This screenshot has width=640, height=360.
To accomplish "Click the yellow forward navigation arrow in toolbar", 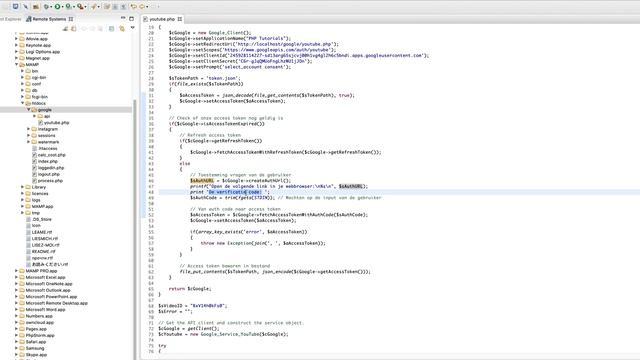I will (142, 7).
